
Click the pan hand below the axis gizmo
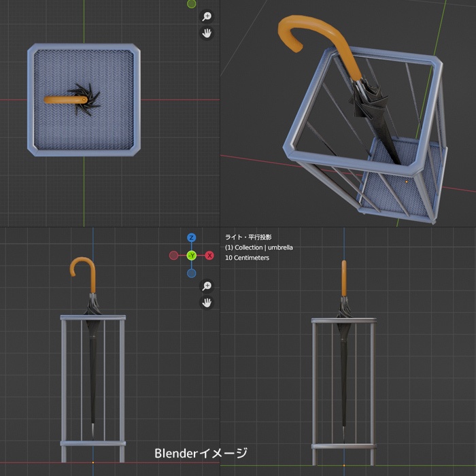(x=207, y=303)
